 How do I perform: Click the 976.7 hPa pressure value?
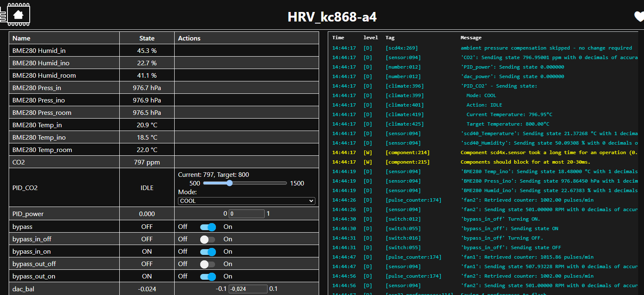click(x=147, y=88)
